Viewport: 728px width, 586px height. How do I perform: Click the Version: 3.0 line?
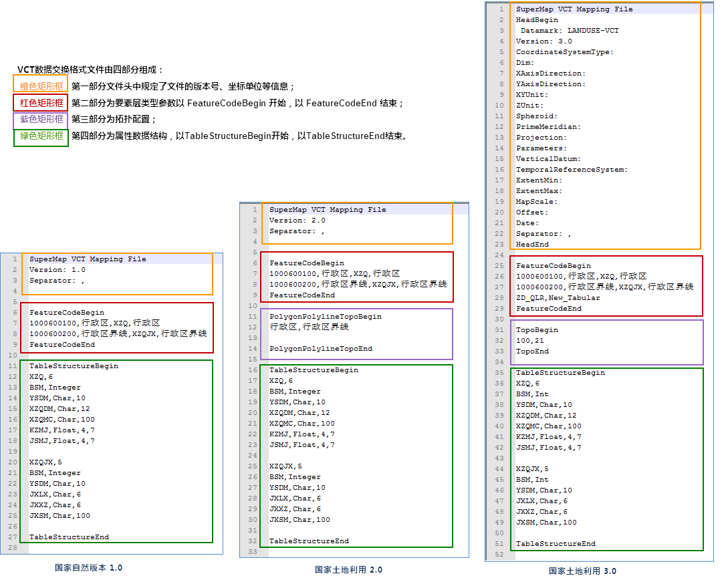coord(543,41)
